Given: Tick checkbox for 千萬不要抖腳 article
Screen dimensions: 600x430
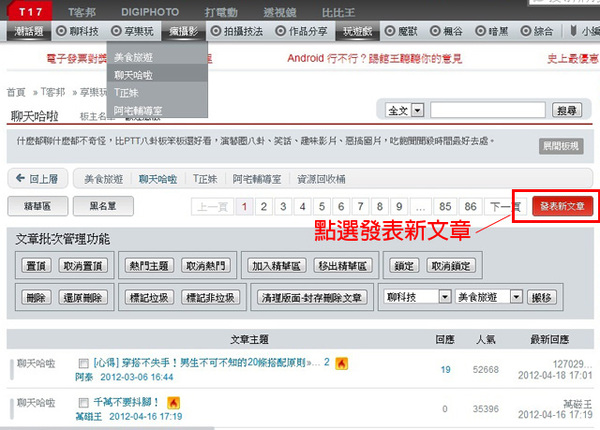Looking at the screenshot, I should [83, 402].
